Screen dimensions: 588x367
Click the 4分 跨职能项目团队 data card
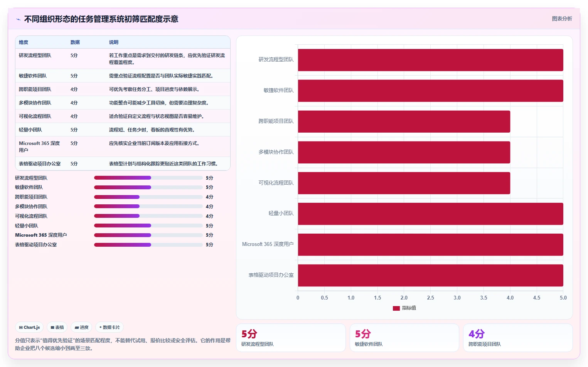518,338
